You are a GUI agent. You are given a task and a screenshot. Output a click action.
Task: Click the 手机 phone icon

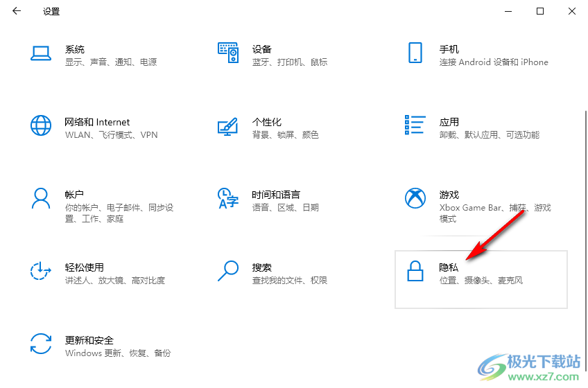415,53
